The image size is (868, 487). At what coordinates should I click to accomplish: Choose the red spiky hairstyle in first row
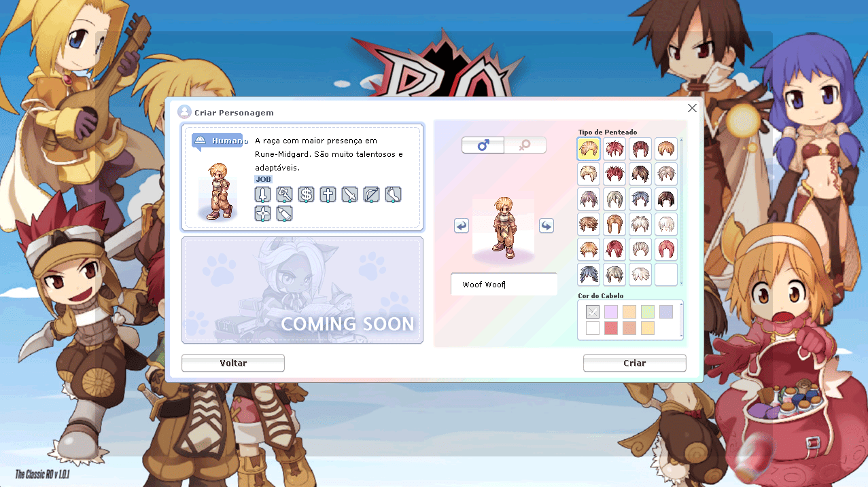[614, 149]
